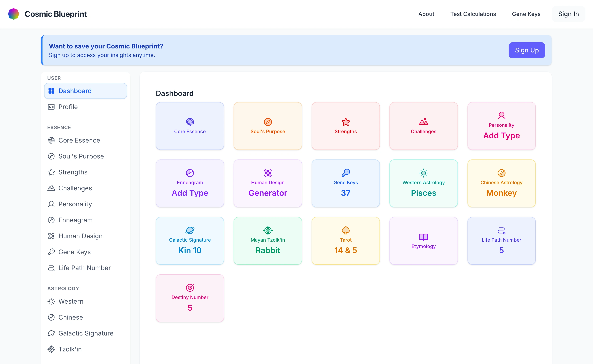Open the Mayan Tzolk'in Rabbit card
593x364 pixels.
coord(268,241)
